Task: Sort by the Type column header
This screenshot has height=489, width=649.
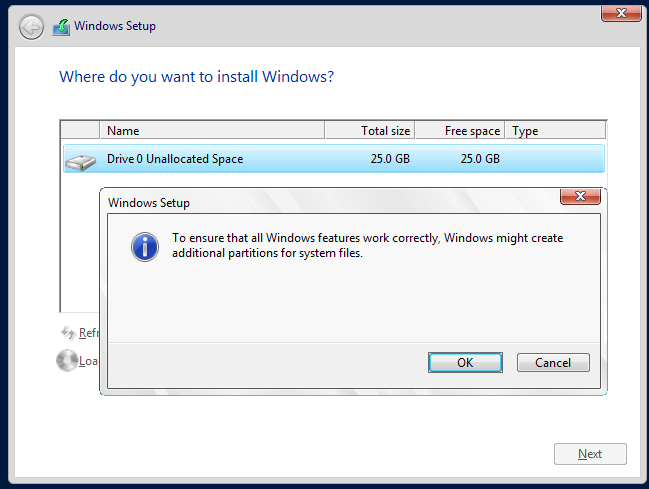Action: 555,131
